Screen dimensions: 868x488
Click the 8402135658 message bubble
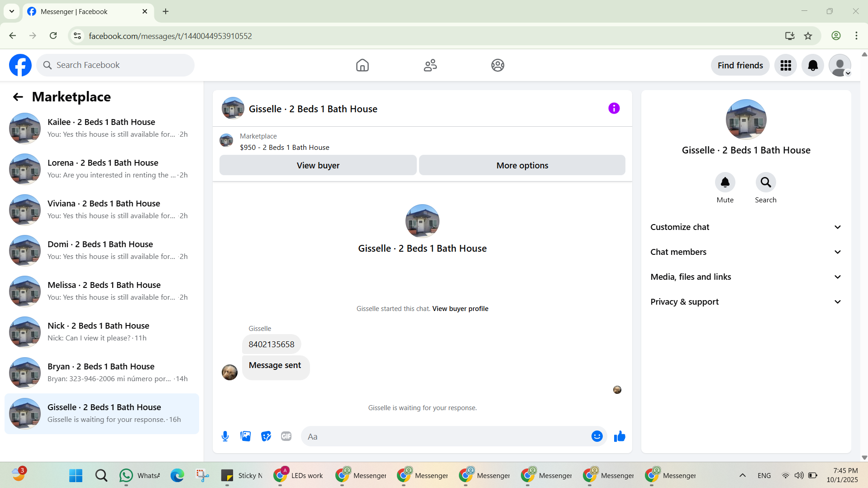point(272,344)
